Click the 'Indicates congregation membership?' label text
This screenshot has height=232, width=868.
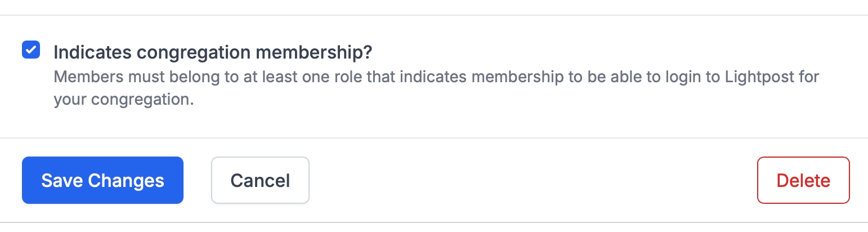[x=213, y=52]
